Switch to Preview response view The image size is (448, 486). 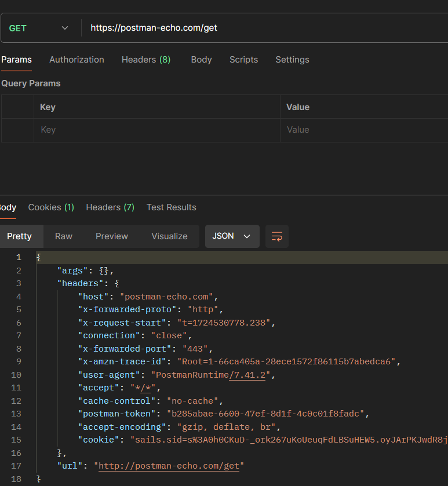point(112,236)
